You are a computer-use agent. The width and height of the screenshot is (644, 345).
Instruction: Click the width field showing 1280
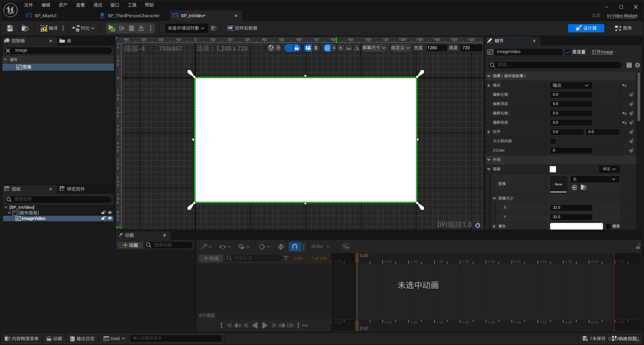click(x=436, y=48)
